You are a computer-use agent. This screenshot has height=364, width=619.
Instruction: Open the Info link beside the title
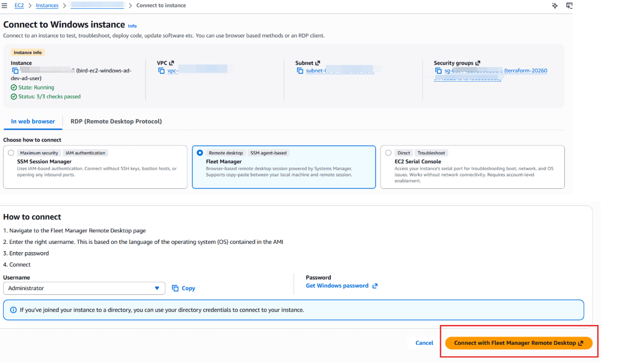pos(132,26)
